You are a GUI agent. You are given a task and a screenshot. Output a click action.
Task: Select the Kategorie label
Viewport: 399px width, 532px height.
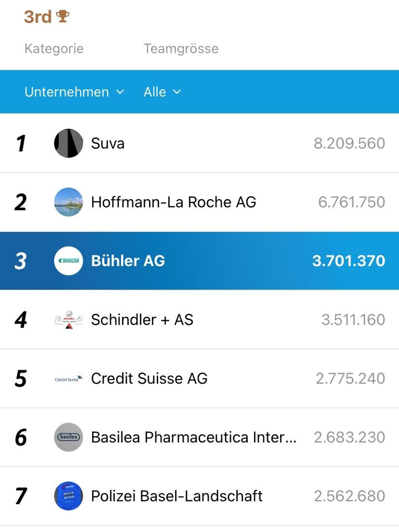(54, 49)
